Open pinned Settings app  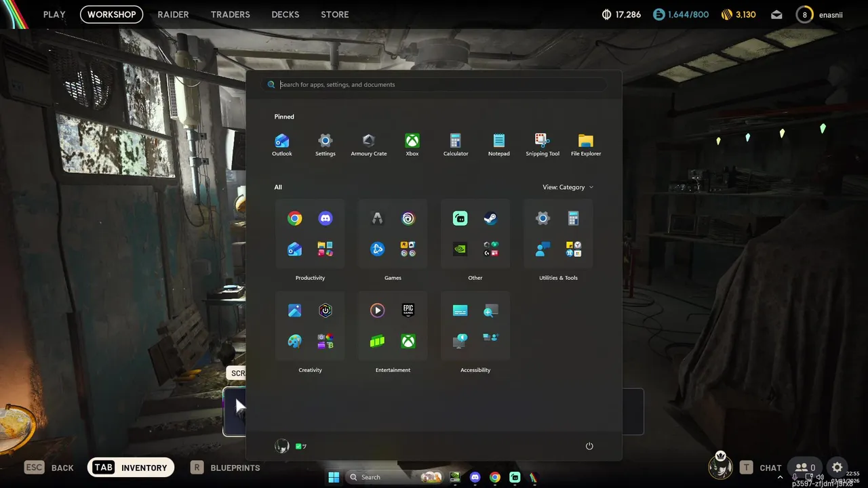(x=325, y=145)
